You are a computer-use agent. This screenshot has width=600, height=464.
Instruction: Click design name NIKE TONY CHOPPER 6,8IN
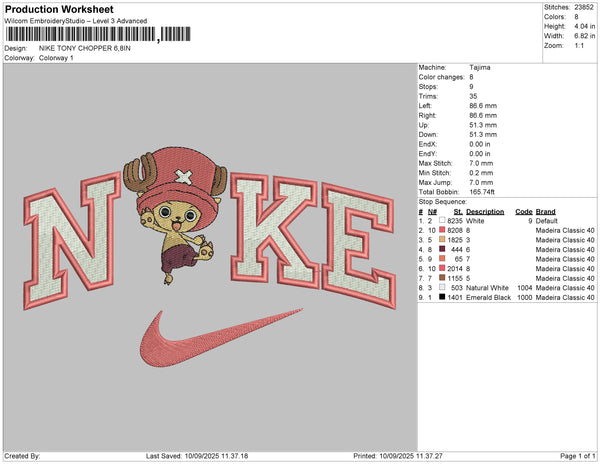pyautogui.click(x=85, y=48)
